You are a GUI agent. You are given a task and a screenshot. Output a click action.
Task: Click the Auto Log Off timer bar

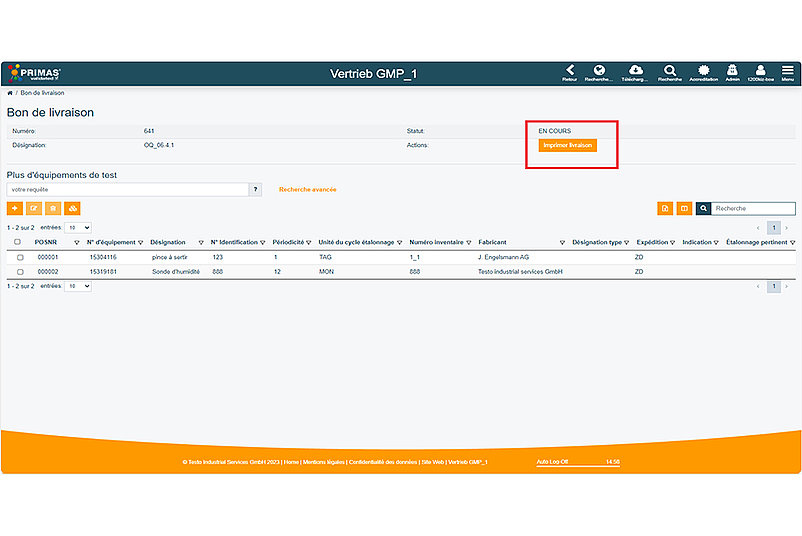578,462
